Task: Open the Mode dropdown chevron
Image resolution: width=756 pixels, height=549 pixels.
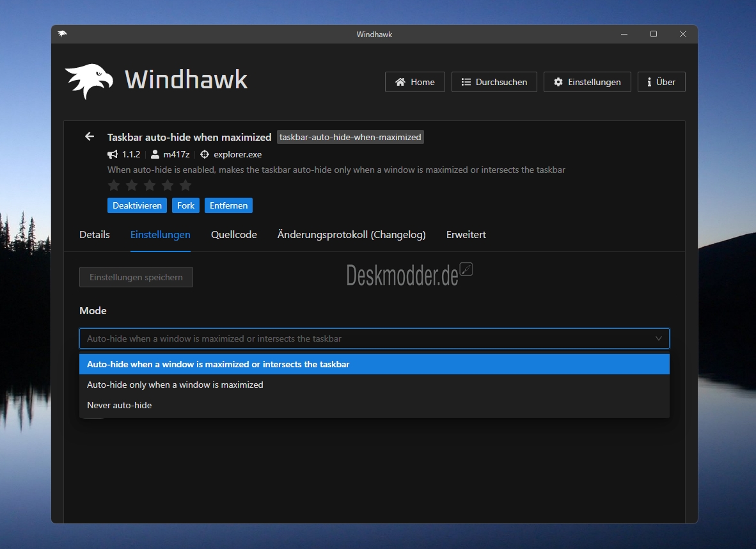Action: (x=659, y=338)
